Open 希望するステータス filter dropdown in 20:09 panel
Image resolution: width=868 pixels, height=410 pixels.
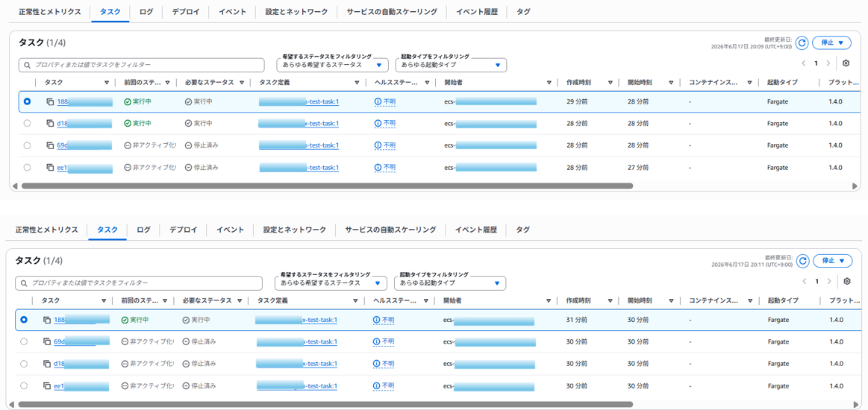(x=333, y=65)
